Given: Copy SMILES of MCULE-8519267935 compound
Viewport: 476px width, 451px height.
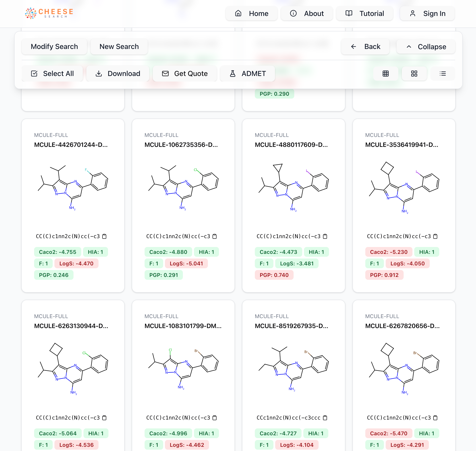Looking at the screenshot, I should pyautogui.click(x=325, y=418).
